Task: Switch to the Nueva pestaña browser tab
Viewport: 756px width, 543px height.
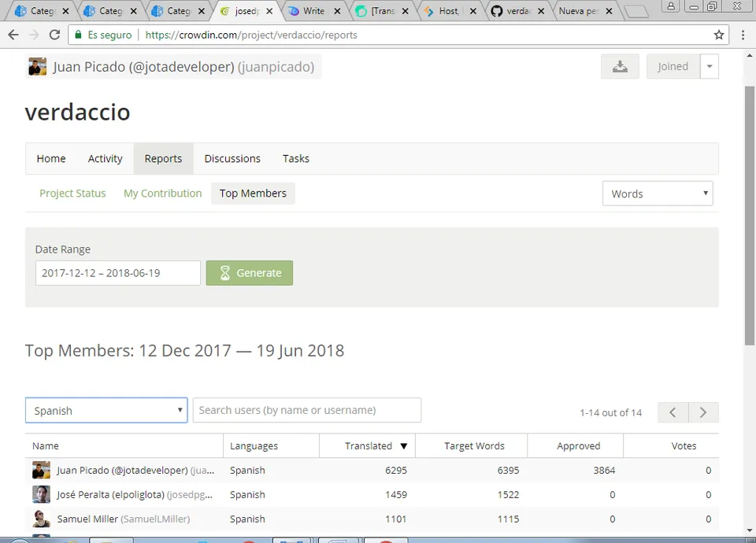Action: tap(579, 10)
